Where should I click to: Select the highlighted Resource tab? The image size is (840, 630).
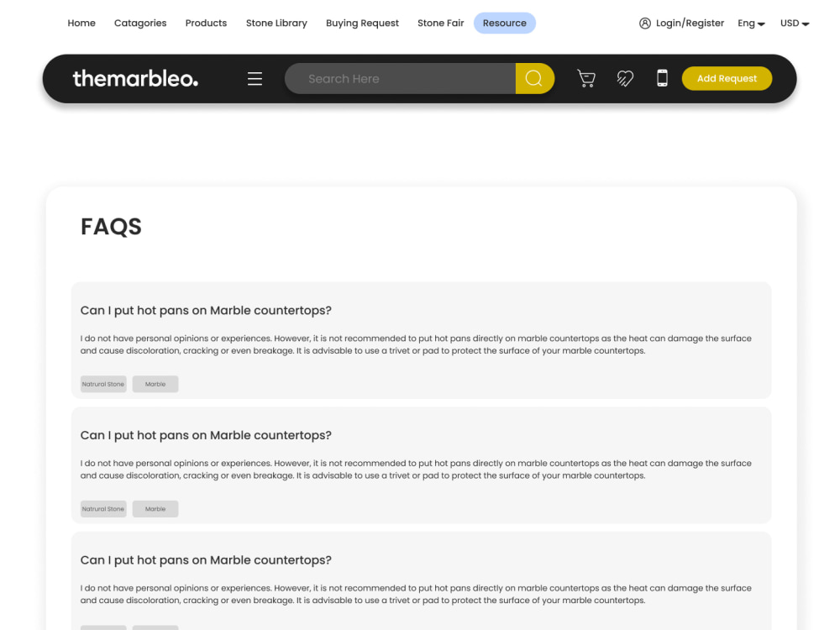(505, 23)
